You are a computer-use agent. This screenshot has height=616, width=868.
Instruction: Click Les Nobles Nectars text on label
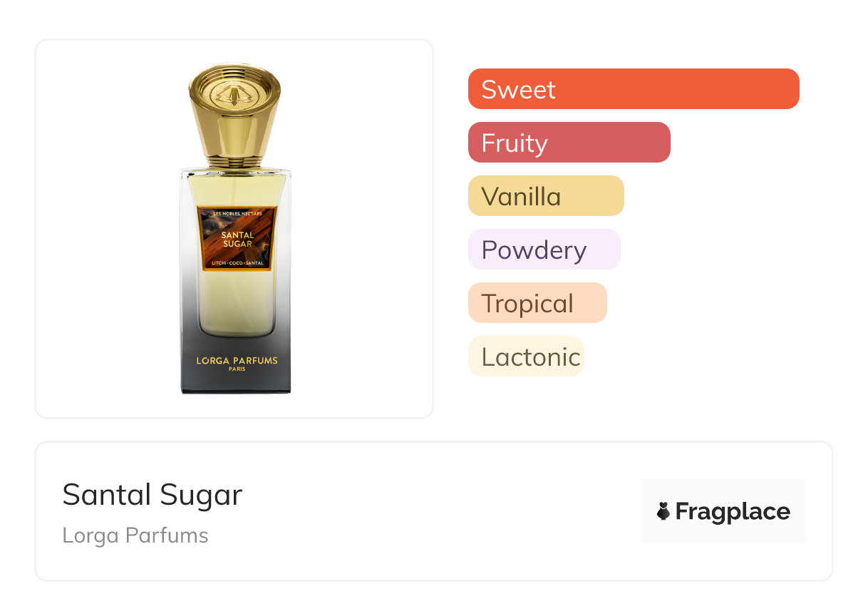[x=237, y=213]
